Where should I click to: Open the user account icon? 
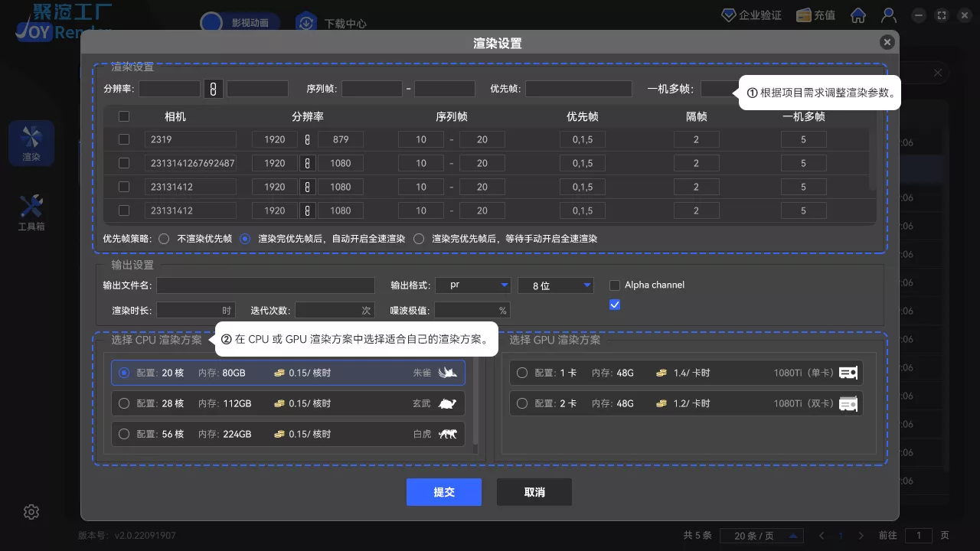pyautogui.click(x=889, y=15)
